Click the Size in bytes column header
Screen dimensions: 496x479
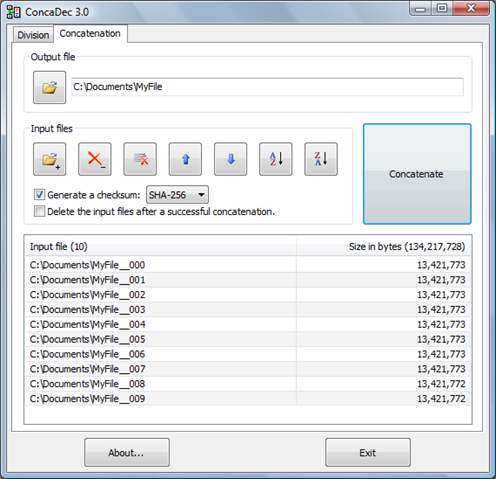tap(383, 247)
